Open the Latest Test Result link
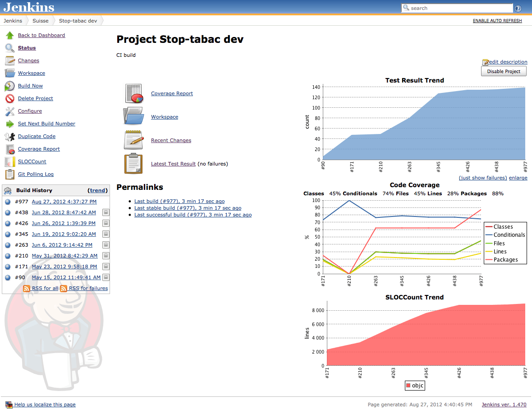This screenshot has width=532, height=414. 173,164
